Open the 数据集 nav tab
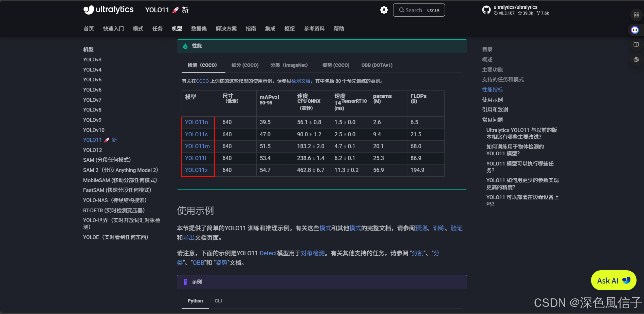 click(199, 29)
